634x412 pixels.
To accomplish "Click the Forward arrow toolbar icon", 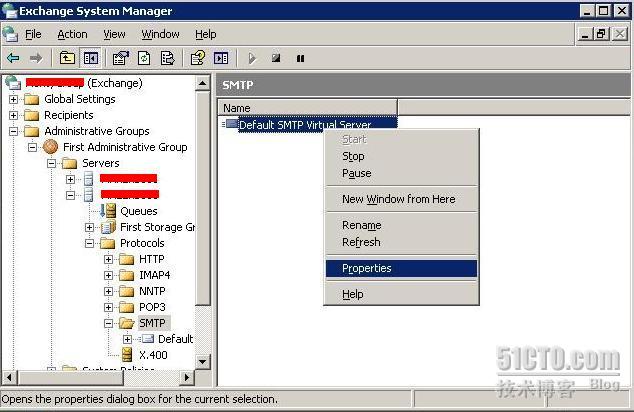I will coord(36,58).
